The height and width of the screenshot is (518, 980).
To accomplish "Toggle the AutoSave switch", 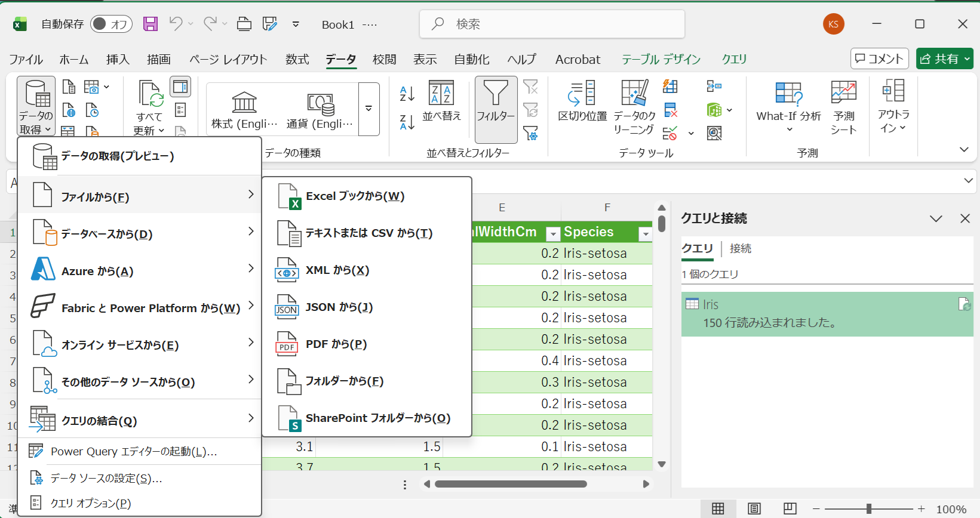I will click(x=111, y=24).
